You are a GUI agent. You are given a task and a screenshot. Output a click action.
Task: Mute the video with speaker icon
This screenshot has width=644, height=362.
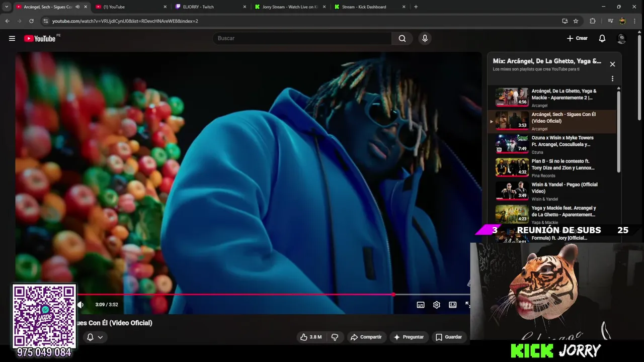point(80,305)
